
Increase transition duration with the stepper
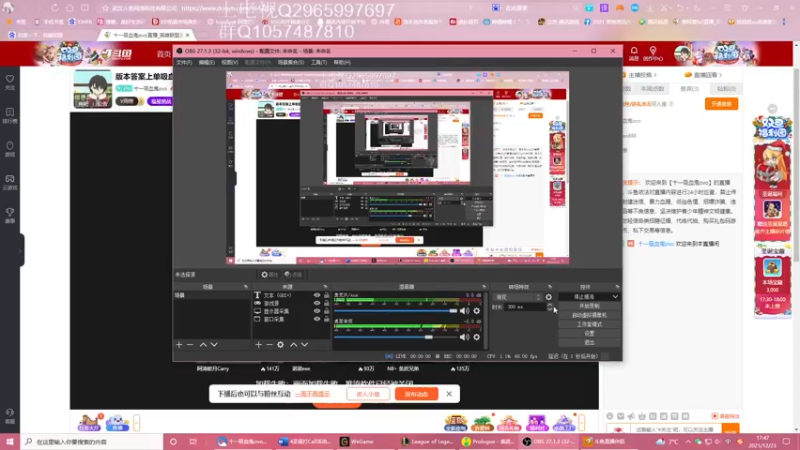549,305
